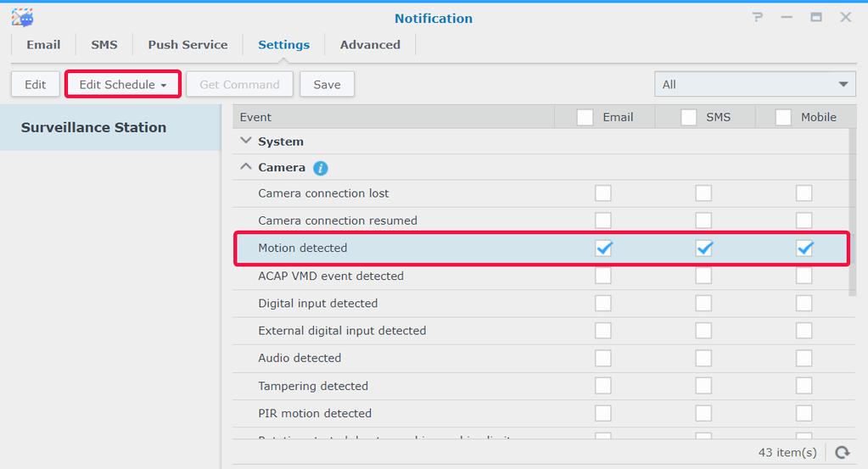
Task: Enable Email for Tampering detected
Action: (x=603, y=386)
